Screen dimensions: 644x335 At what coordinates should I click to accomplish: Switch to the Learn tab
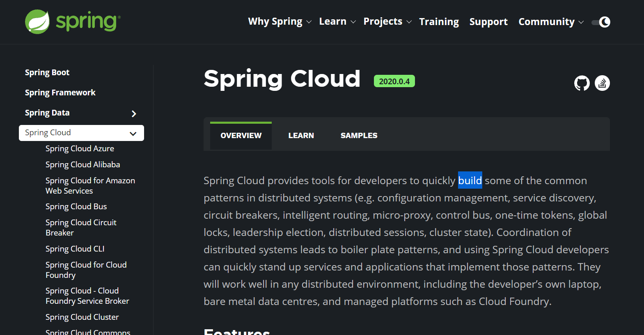(x=301, y=136)
